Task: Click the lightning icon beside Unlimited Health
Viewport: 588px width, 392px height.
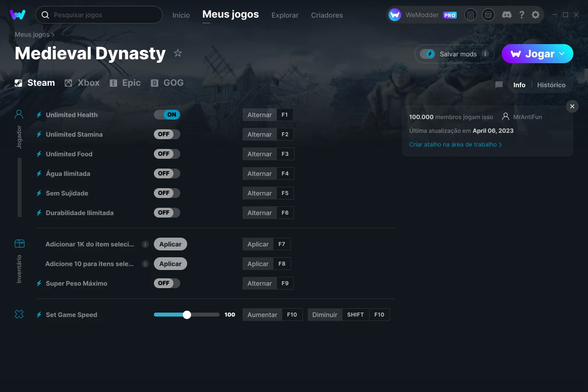Action: tap(39, 115)
